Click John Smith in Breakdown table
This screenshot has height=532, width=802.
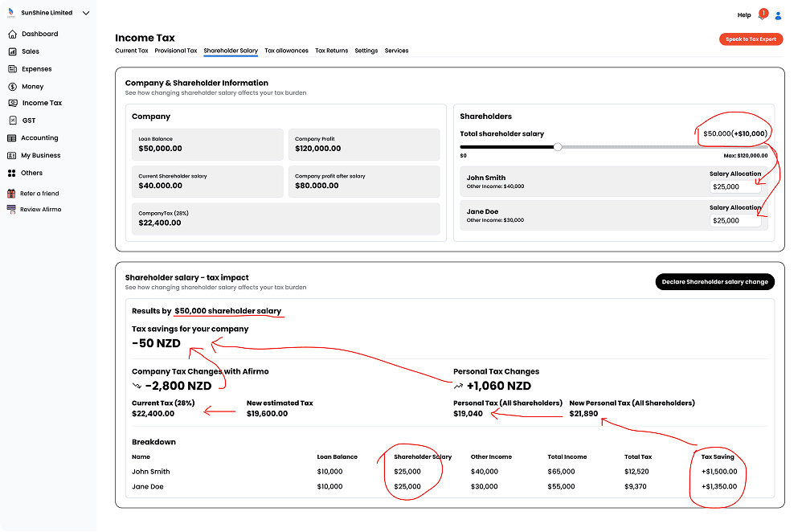click(x=151, y=472)
